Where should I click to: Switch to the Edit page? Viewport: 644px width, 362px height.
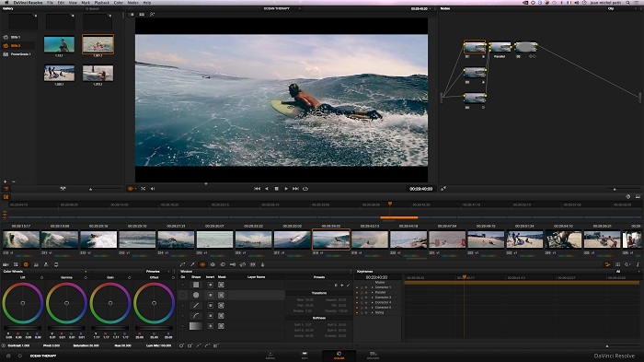pyautogui.click(x=305, y=356)
